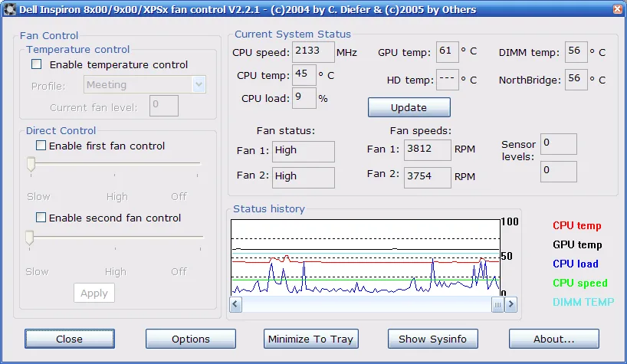Open the Profile dropdown showing Meeting

click(199, 85)
